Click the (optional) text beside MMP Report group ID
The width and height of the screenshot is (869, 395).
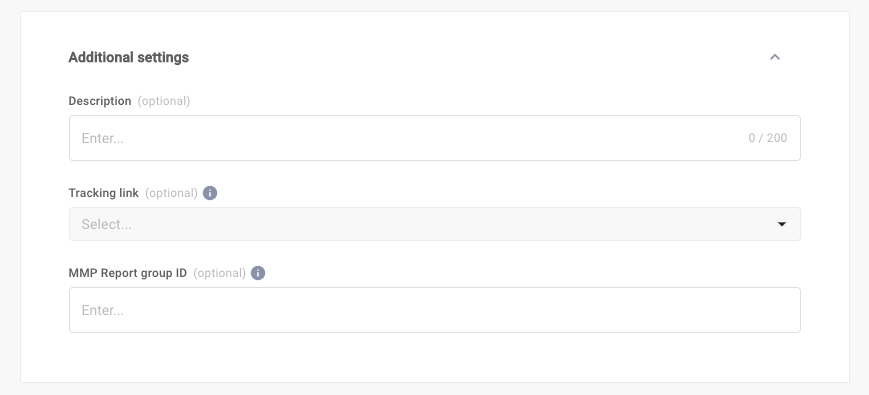pyautogui.click(x=219, y=273)
